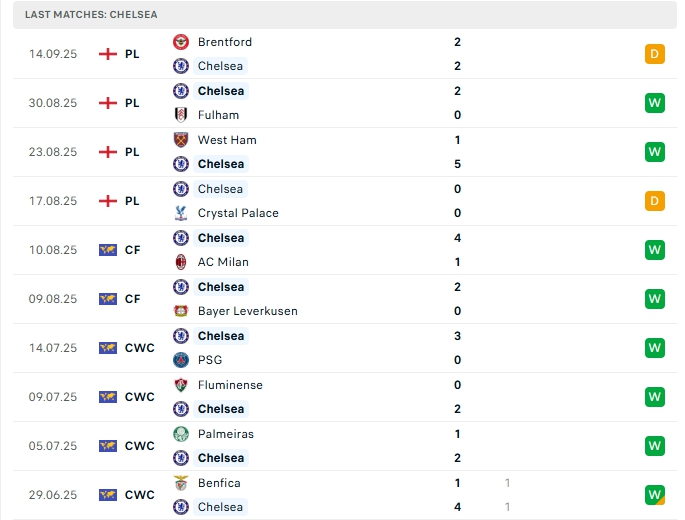Click the Fulham club crest icon
Viewport: 685px width, 520px height.
181,115
